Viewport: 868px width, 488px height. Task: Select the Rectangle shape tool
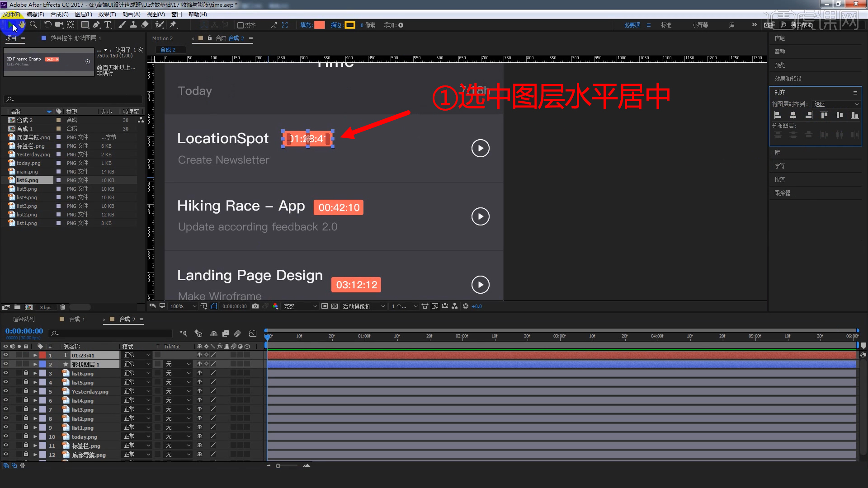tap(85, 25)
